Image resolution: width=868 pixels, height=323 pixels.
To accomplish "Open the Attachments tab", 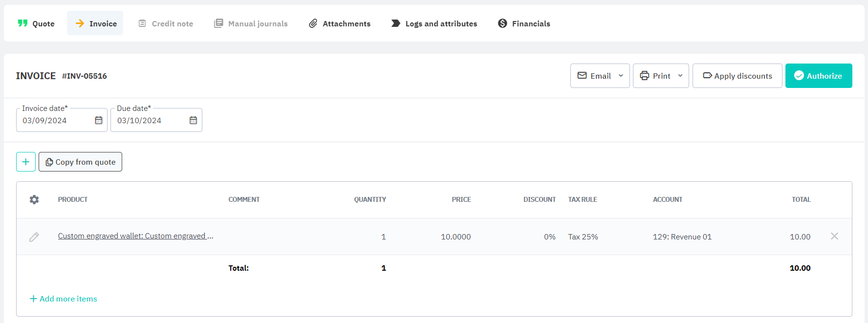I will coord(340,23).
